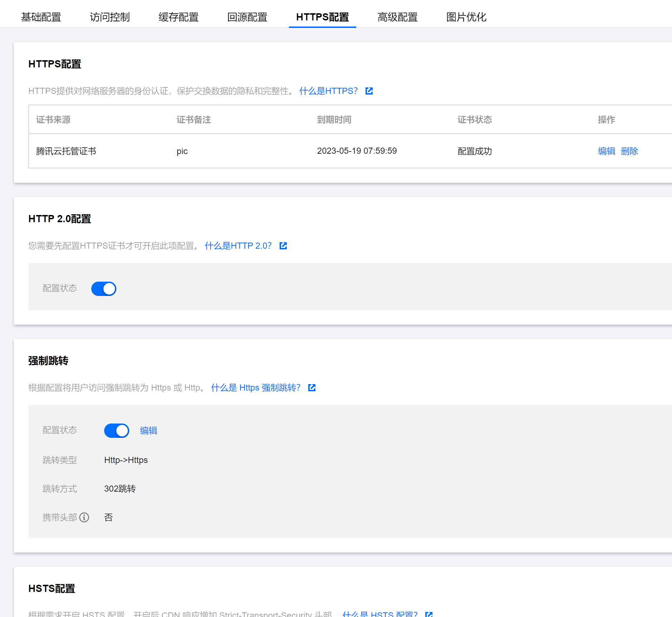Edit the pic certificate entry
The height and width of the screenshot is (617, 672).
pos(606,151)
